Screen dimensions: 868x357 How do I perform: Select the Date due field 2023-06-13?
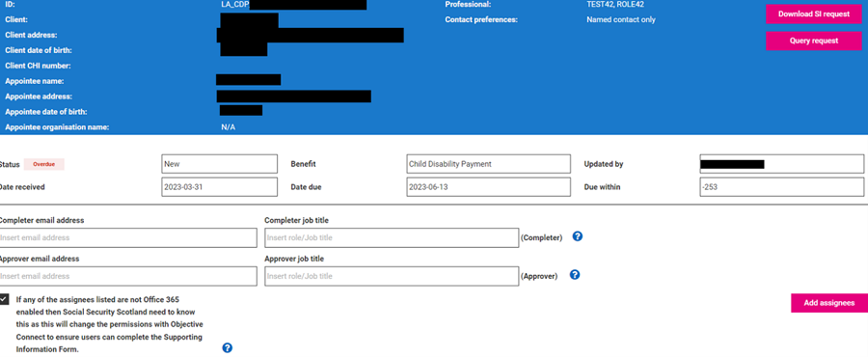(x=488, y=187)
